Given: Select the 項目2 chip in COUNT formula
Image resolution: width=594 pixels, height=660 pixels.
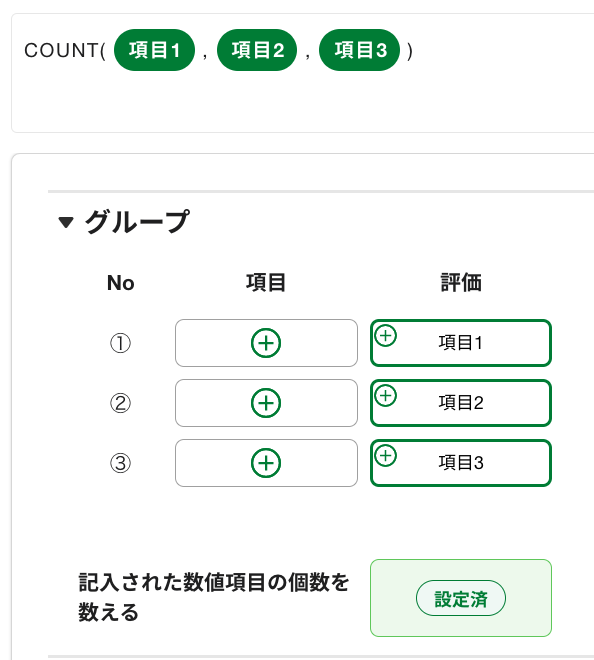Looking at the screenshot, I should pyautogui.click(x=257, y=50).
